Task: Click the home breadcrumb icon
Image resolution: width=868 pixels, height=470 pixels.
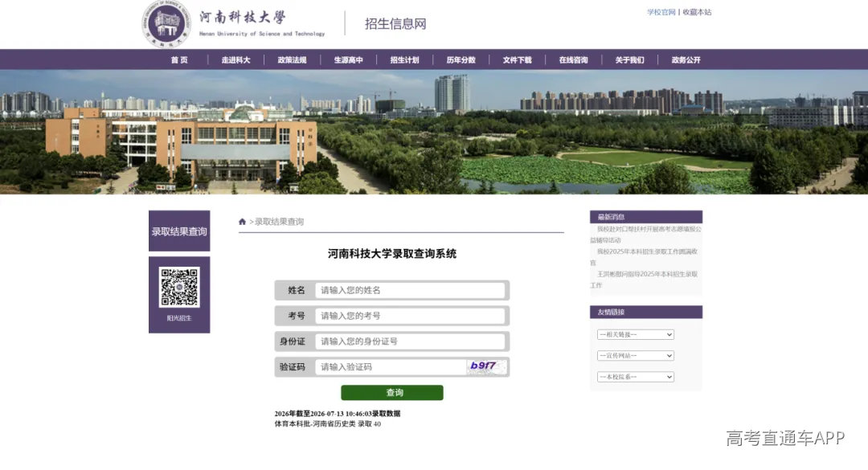Action: pyautogui.click(x=242, y=222)
